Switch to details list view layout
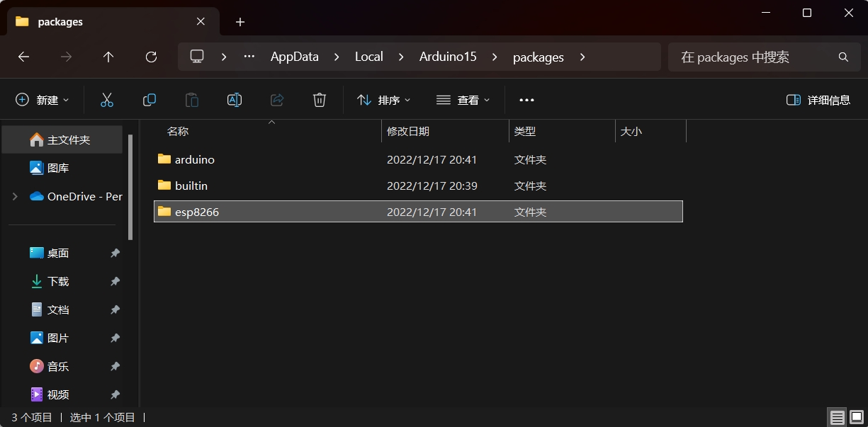The image size is (868, 427). 838,417
